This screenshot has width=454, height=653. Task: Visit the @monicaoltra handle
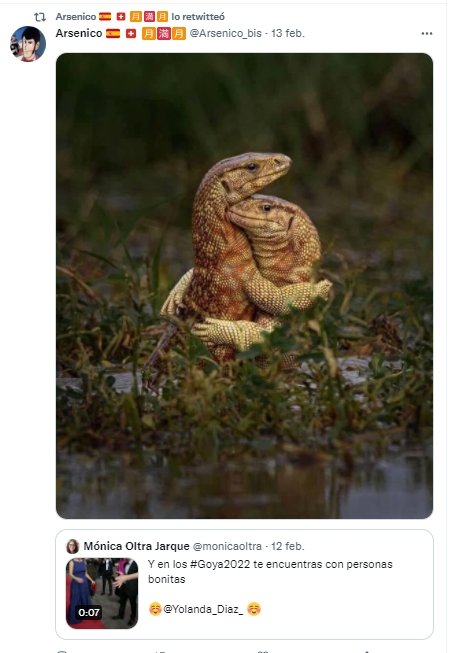pyautogui.click(x=227, y=546)
